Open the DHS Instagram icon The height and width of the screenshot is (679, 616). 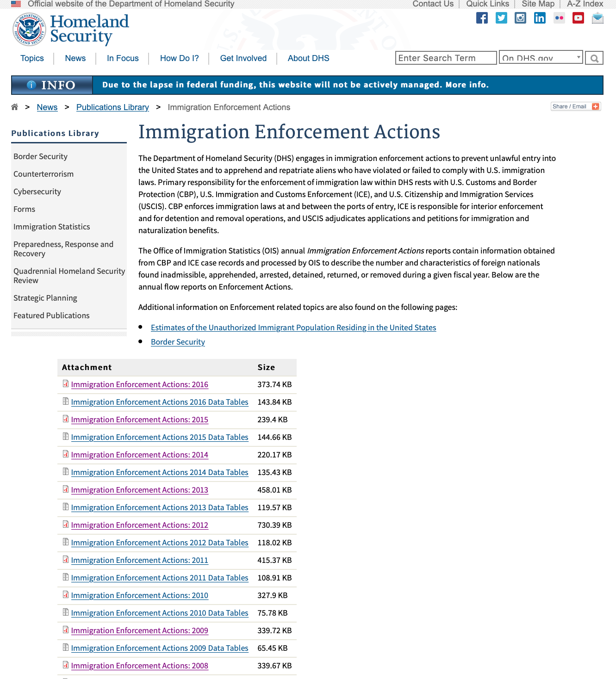[521, 18]
